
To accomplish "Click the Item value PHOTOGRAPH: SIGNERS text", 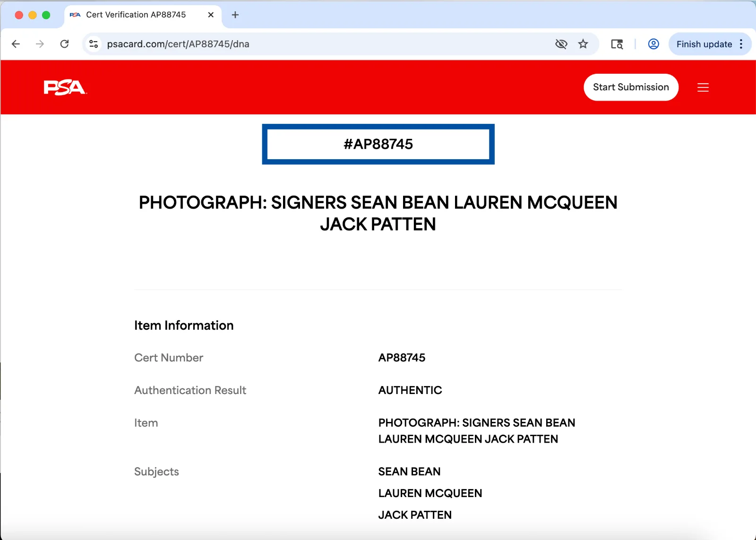I will tap(477, 431).
